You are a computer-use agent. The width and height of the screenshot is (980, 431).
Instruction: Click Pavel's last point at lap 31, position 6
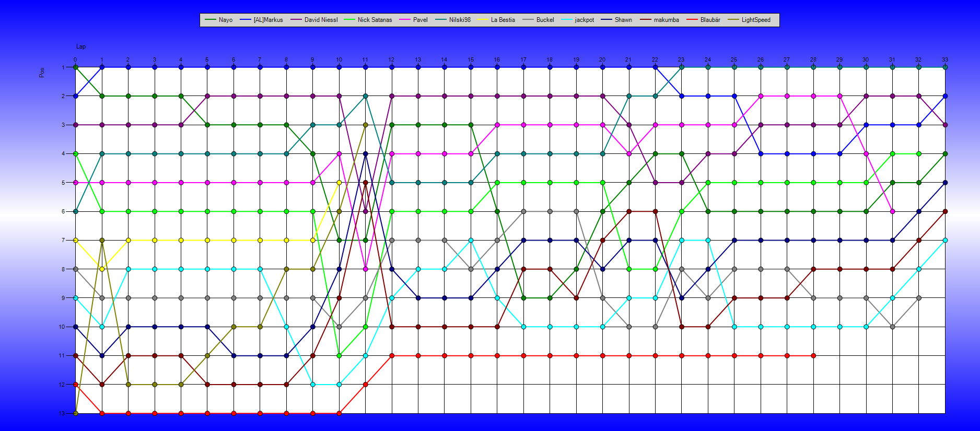click(892, 211)
